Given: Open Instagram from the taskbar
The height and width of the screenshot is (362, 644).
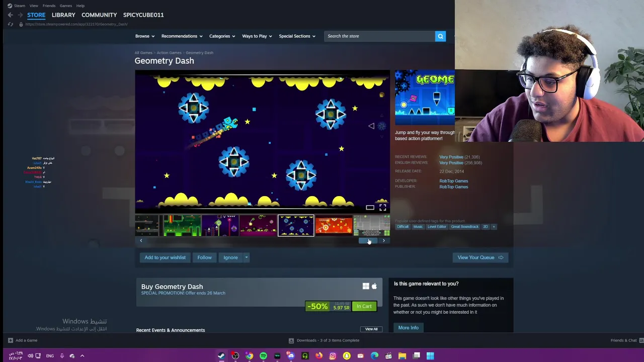Looking at the screenshot, I should [x=333, y=356].
